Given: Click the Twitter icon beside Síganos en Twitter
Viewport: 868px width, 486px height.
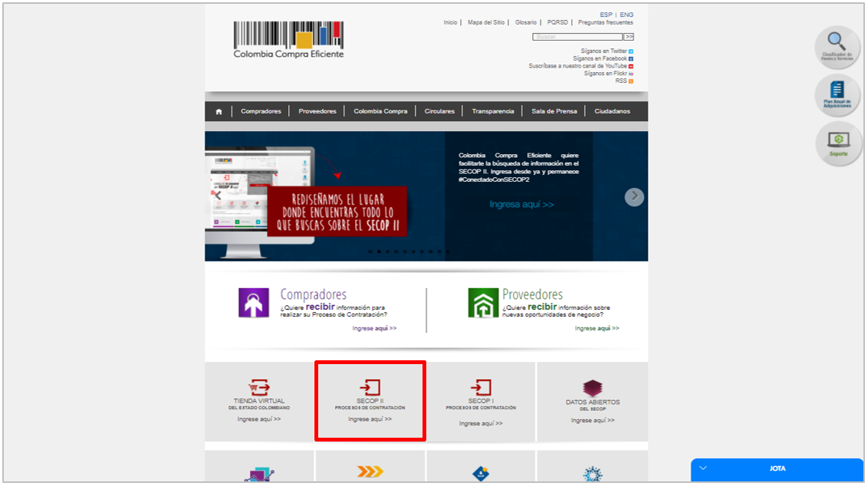Looking at the screenshot, I should click(630, 51).
